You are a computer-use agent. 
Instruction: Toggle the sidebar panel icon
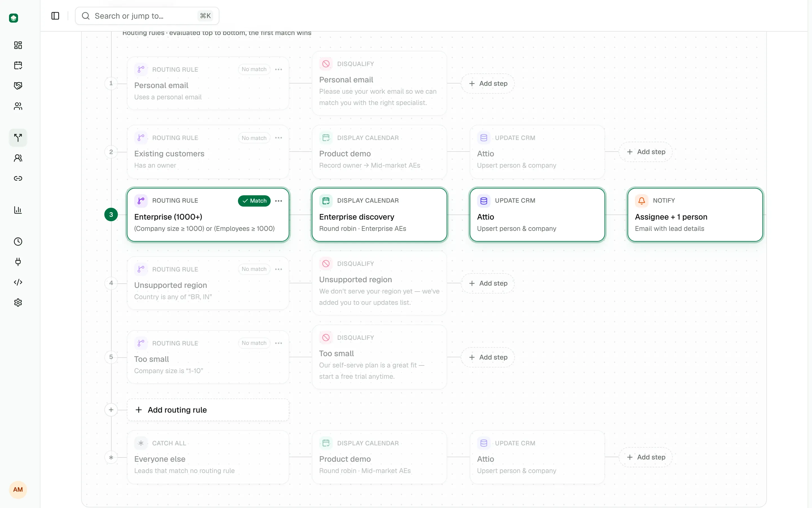click(x=55, y=16)
